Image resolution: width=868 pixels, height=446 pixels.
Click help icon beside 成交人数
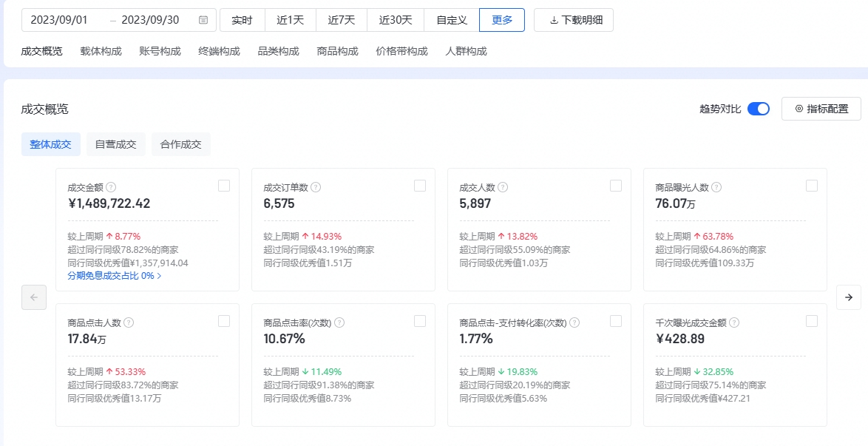point(502,188)
